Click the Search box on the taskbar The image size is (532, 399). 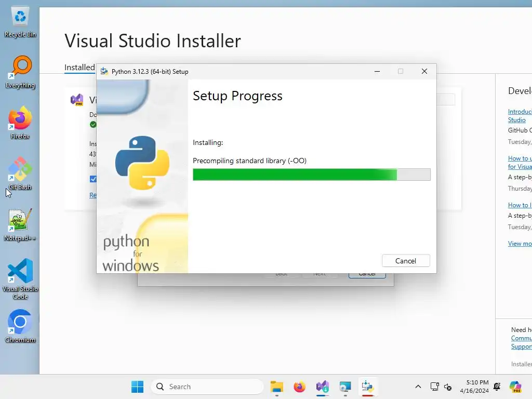pos(207,387)
